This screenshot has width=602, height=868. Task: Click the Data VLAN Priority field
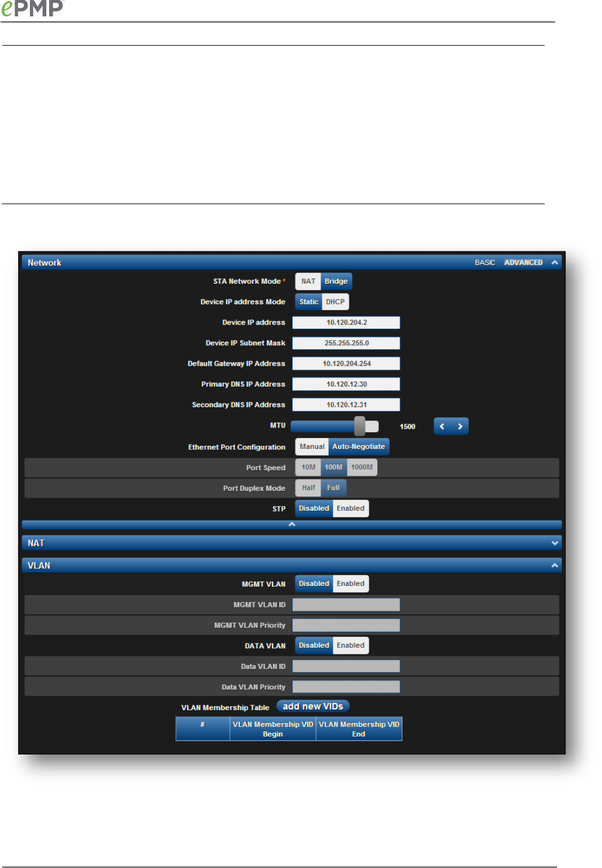coord(346,687)
